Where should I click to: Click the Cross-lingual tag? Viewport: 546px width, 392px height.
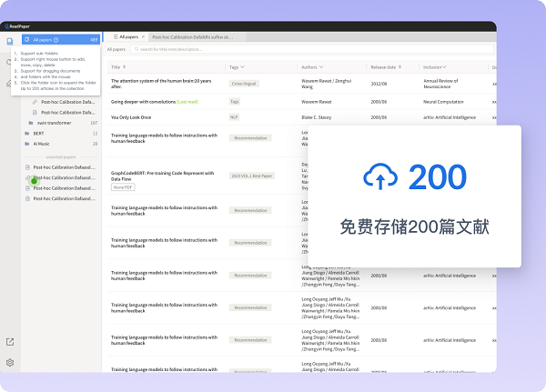pyautogui.click(x=244, y=83)
